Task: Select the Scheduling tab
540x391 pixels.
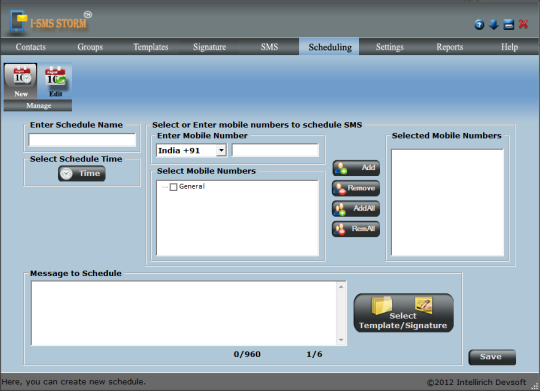Action: click(x=329, y=47)
